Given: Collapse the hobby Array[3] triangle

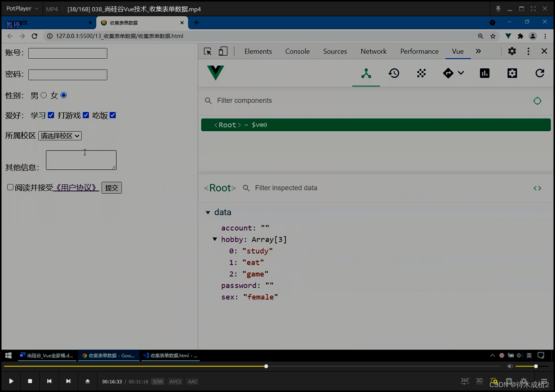Looking at the screenshot, I should 215,239.
